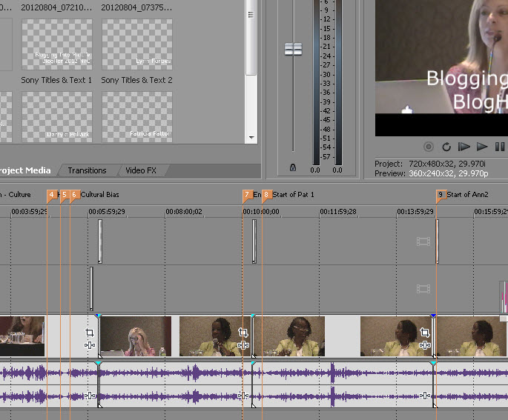Click the left master meter 0.0 peak value
Image resolution: width=508 pixels, height=420 pixels.
pyautogui.click(x=315, y=170)
